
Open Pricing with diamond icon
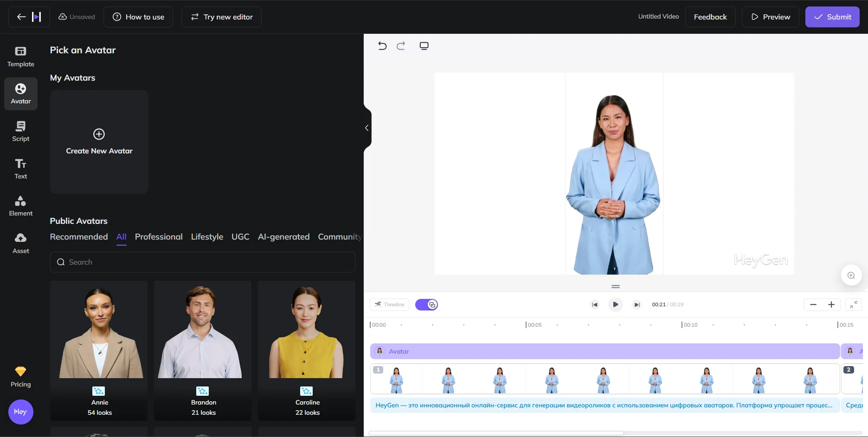click(x=21, y=377)
